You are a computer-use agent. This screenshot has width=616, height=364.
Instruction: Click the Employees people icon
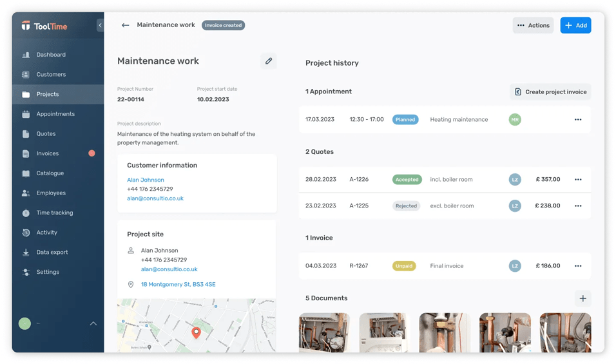click(26, 193)
